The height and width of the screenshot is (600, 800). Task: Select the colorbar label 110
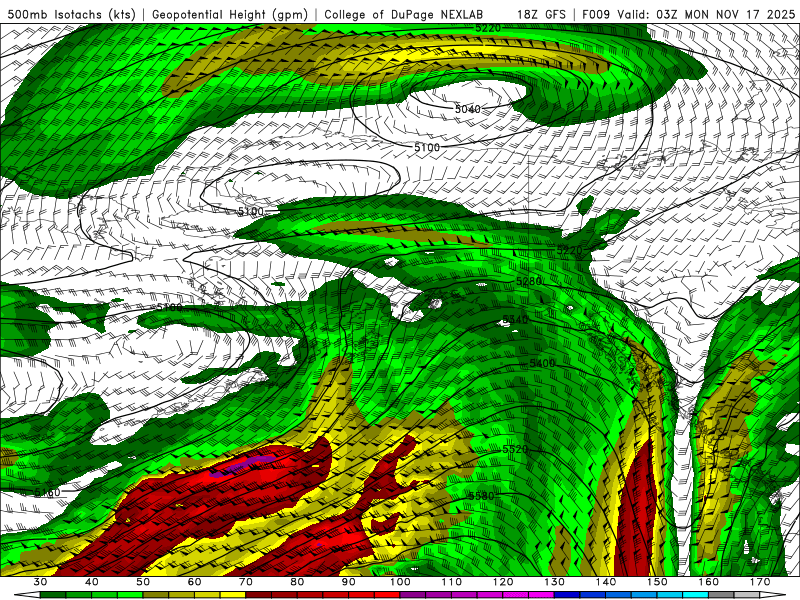tap(452, 582)
